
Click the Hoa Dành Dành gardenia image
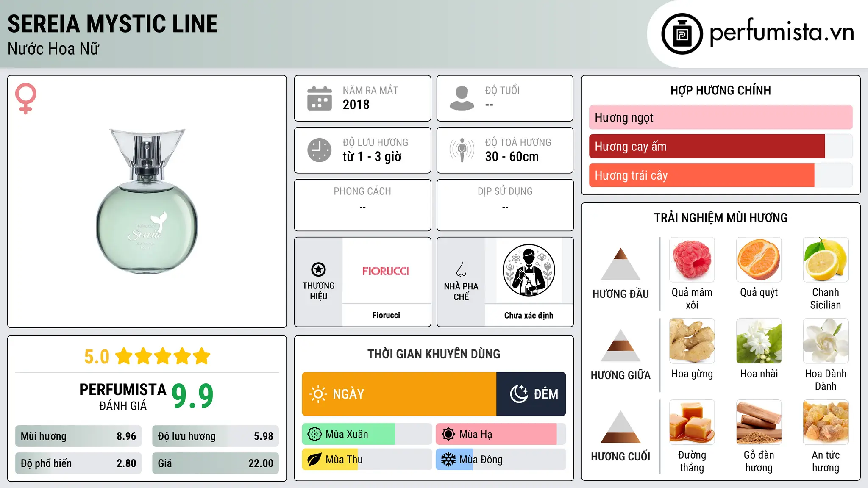pos(826,341)
